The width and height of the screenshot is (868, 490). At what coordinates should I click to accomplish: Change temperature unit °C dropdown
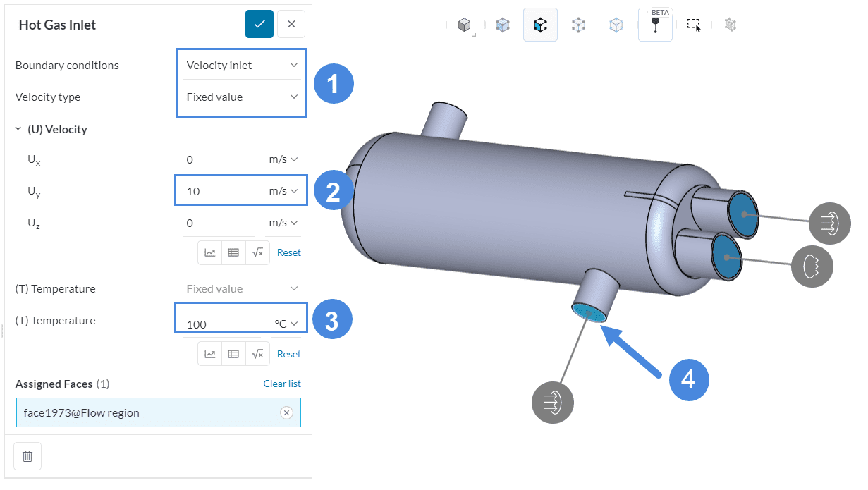tap(286, 324)
